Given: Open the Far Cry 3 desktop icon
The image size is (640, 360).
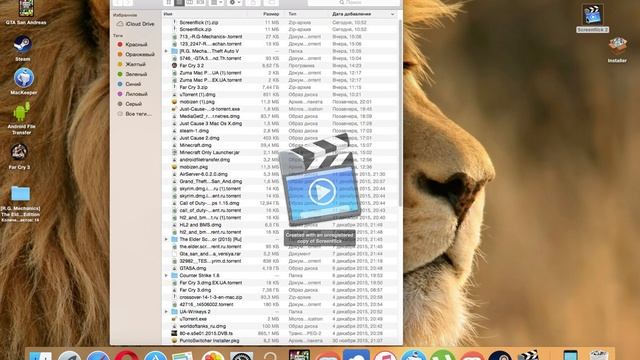Looking at the screenshot, I should click(19, 156).
